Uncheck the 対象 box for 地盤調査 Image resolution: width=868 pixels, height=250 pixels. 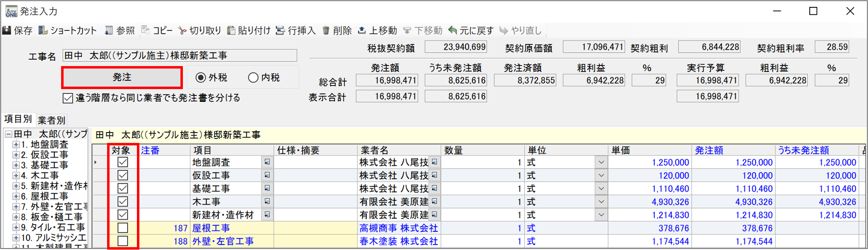click(123, 162)
